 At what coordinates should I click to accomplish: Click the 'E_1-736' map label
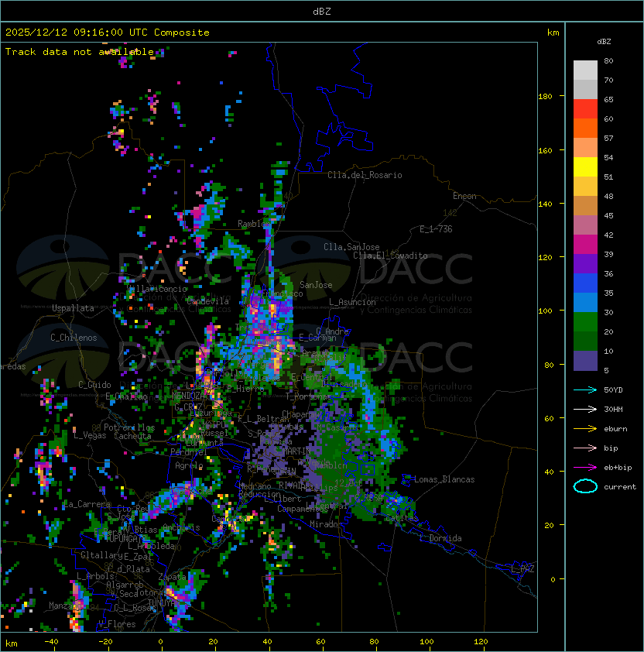[x=436, y=229]
